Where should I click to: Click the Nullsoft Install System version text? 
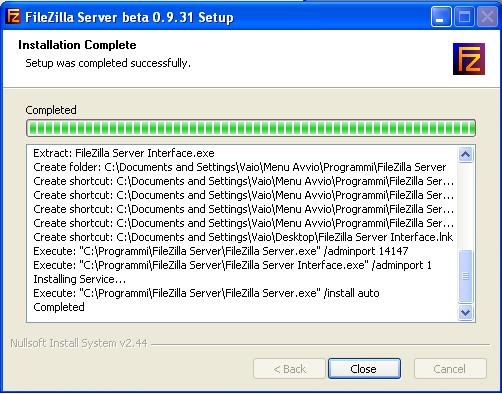[79, 343]
